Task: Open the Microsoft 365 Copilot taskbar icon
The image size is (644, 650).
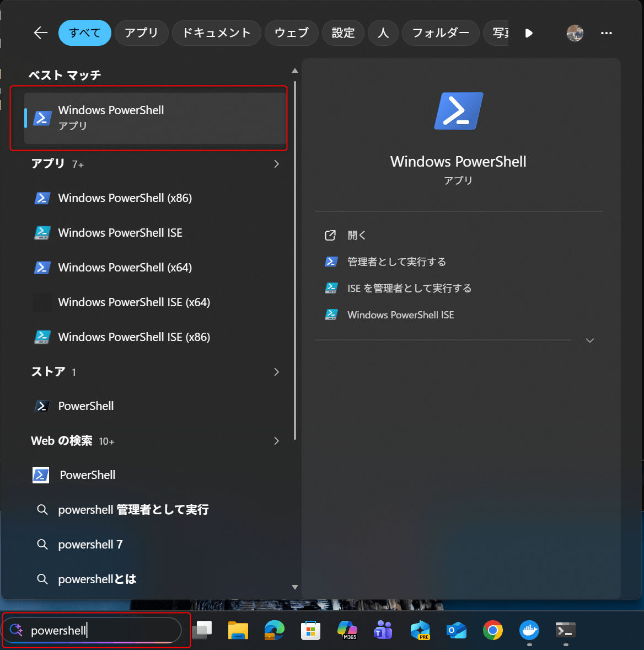Action: 347,631
